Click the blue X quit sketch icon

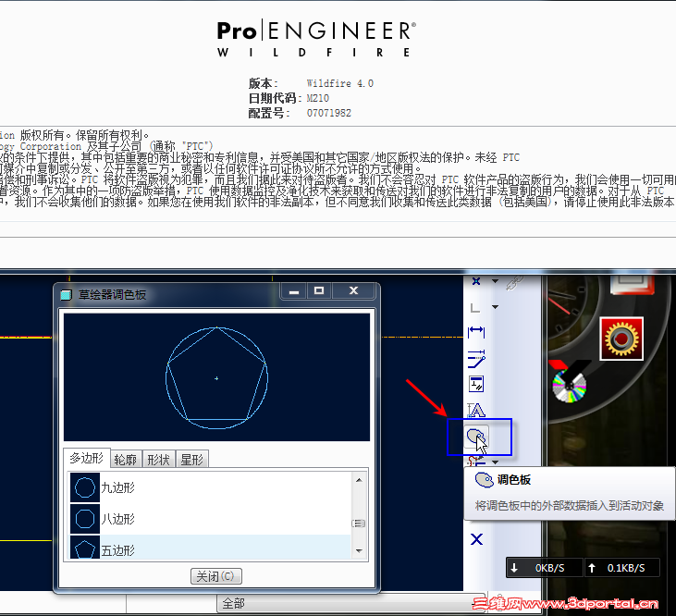coord(476,539)
